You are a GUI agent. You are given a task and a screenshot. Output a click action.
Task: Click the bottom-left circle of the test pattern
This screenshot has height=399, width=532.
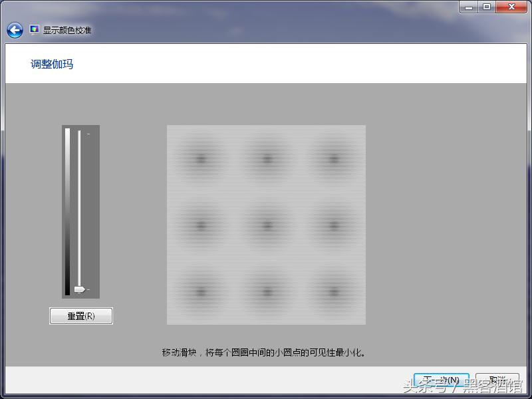[199, 291]
